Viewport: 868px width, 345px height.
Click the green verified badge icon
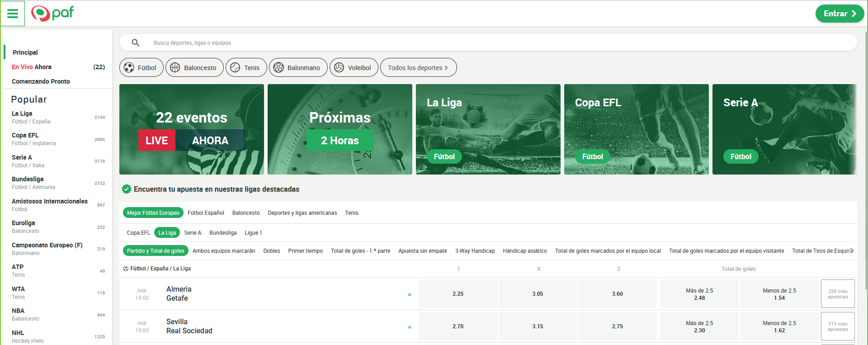(127, 189)
